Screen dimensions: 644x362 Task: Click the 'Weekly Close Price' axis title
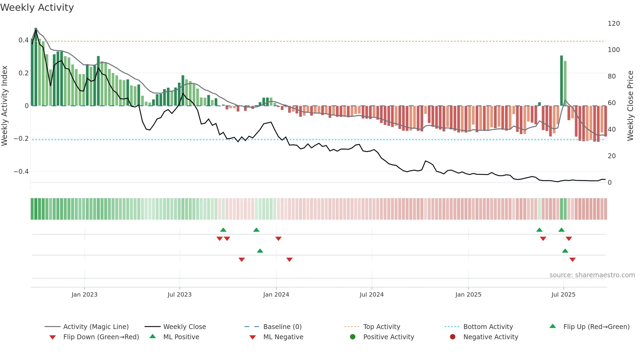tap(630, 106)
